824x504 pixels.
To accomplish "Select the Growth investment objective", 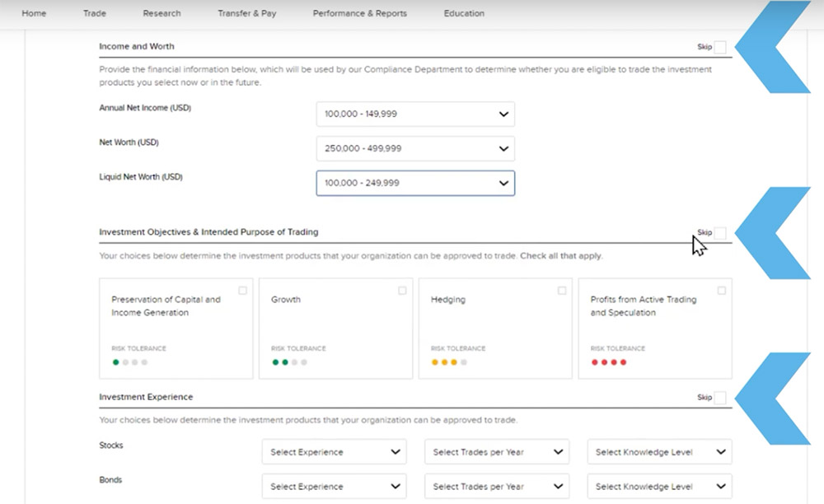I will 401,290.
